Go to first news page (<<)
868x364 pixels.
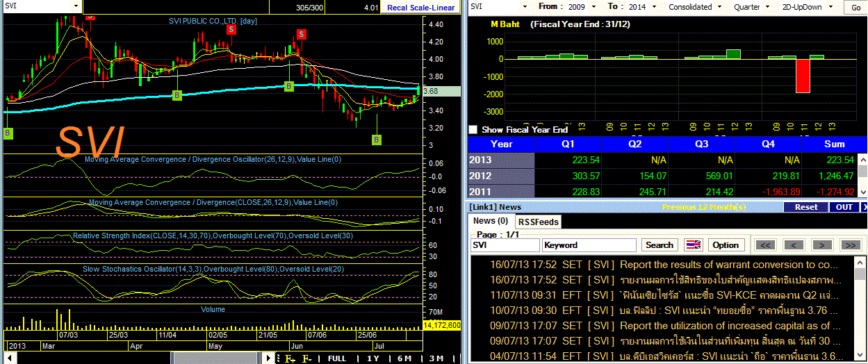point(765,245)
